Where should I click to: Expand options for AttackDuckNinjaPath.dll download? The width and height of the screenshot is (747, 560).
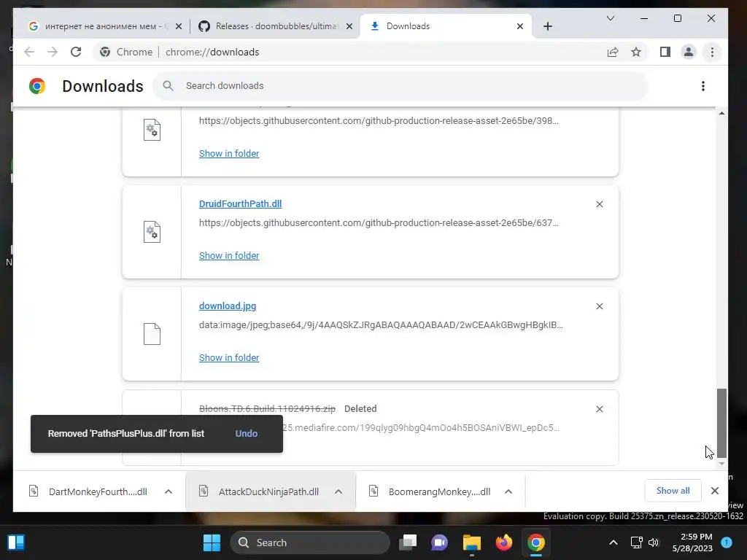pos(338,491)
